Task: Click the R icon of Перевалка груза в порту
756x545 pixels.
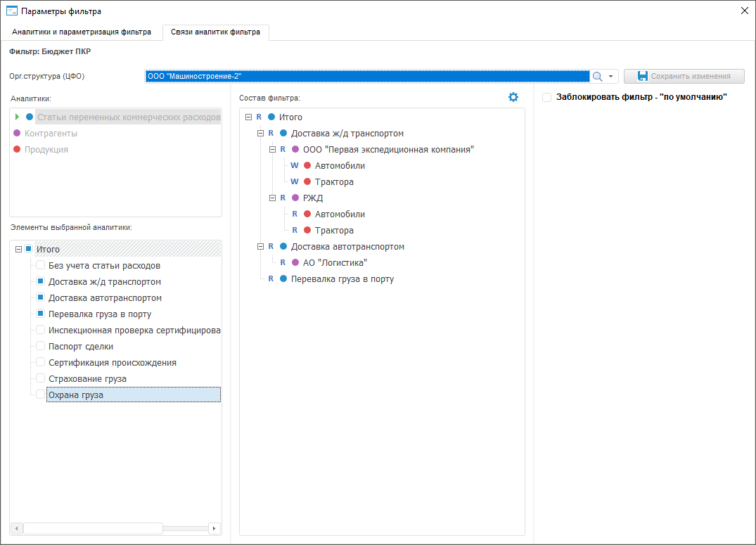Action: (271, 279)
